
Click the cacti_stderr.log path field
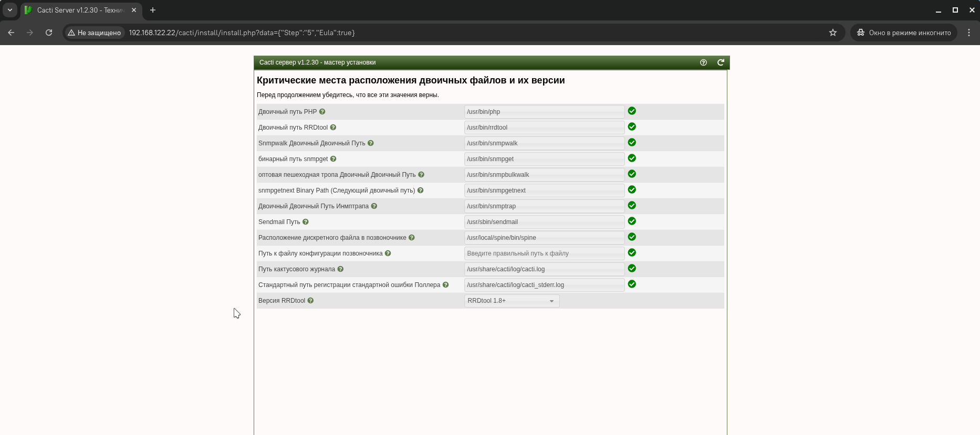click(544, 285)
